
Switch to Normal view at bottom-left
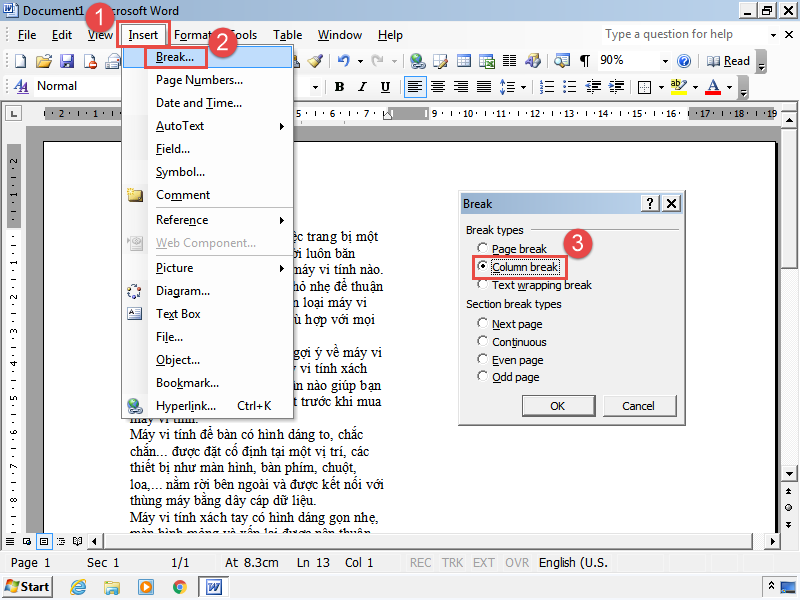click(10, 541)
